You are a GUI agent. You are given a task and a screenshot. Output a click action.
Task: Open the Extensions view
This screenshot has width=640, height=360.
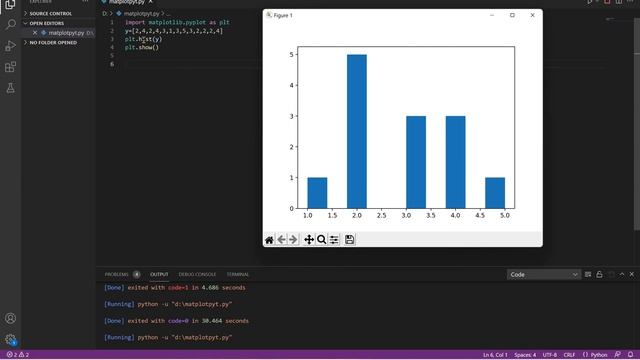(10, 67)
